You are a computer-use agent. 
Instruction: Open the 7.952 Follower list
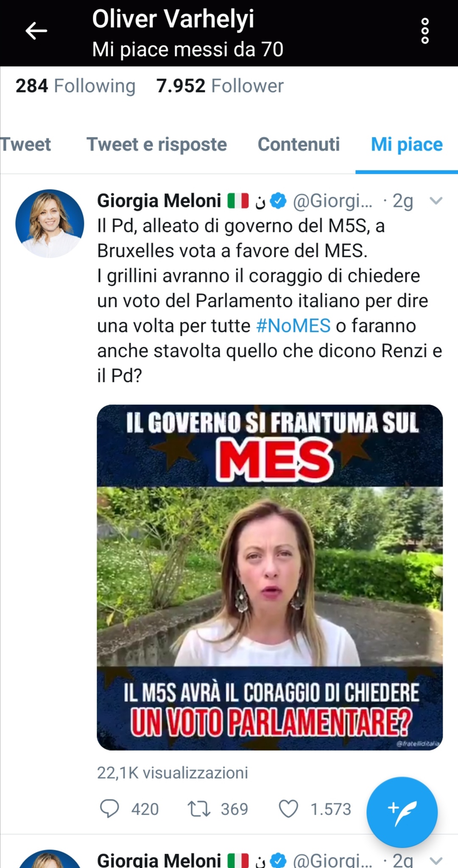[220, 86]
